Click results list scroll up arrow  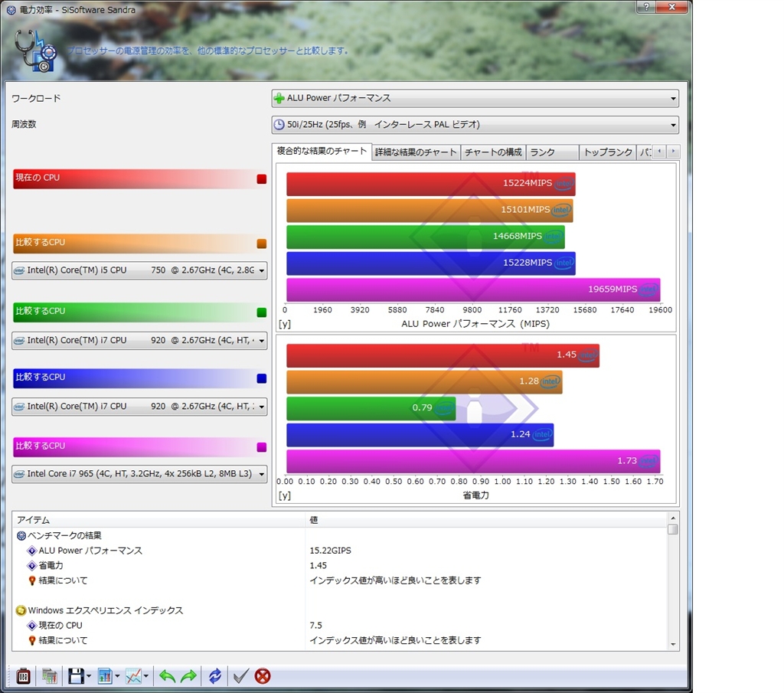tap(673, 518)
